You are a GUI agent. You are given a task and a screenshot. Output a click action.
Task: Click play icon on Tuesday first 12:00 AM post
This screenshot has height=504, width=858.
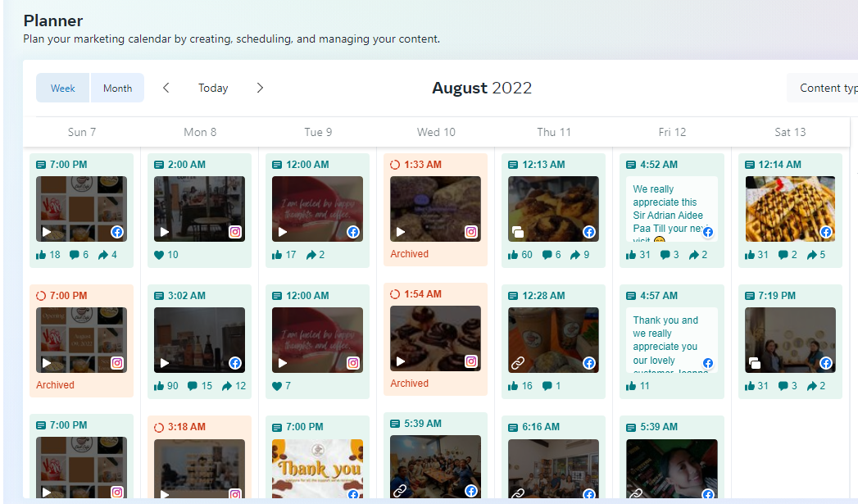pyautogui.click(x=283, y=232)
